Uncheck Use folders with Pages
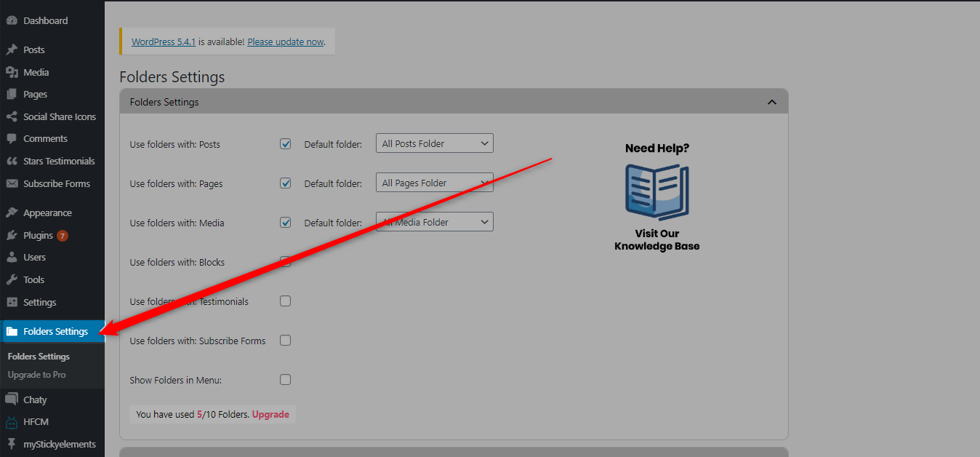Screen dimensions: 980x457 [286, 183]
